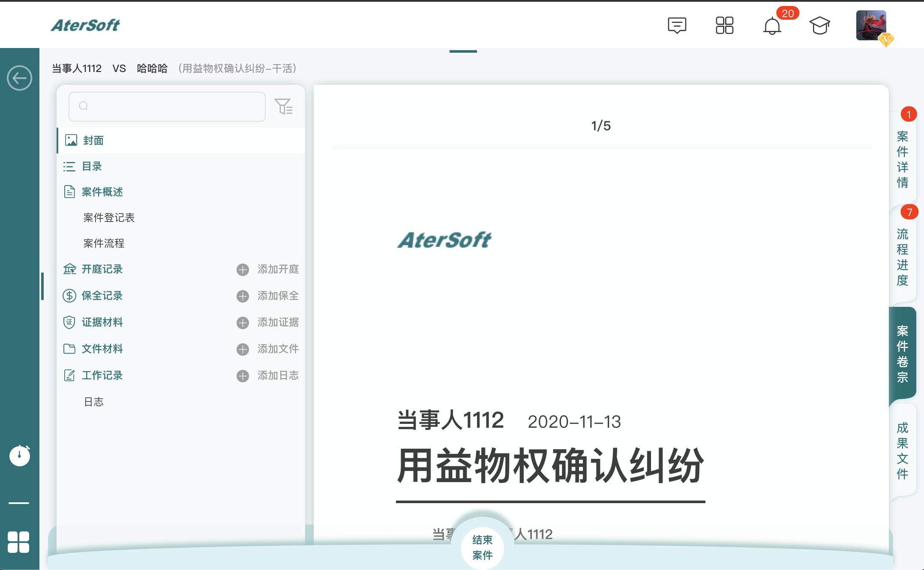Check notifications via the bell icon
Image resolution: width=924 pixels, height=570 pixels.
point(773,27)
